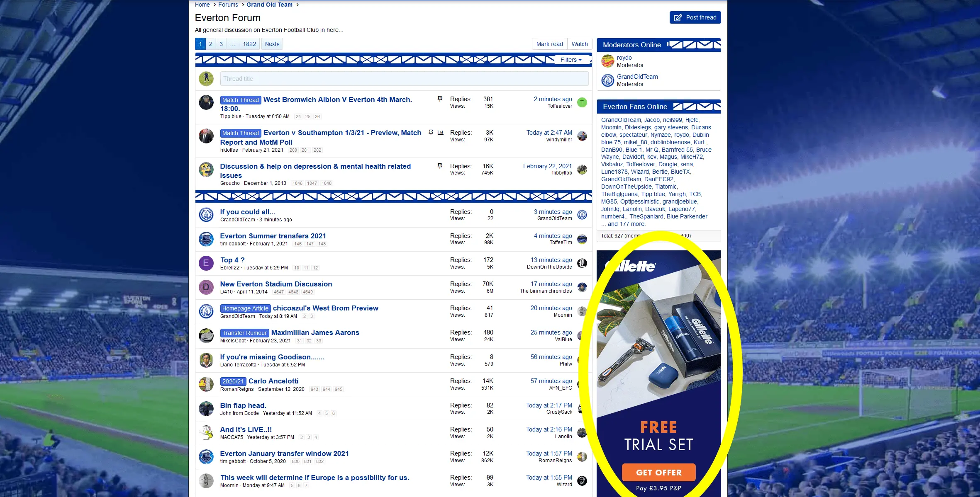Click the Post thread pencil icon

[x=678, y=17]
